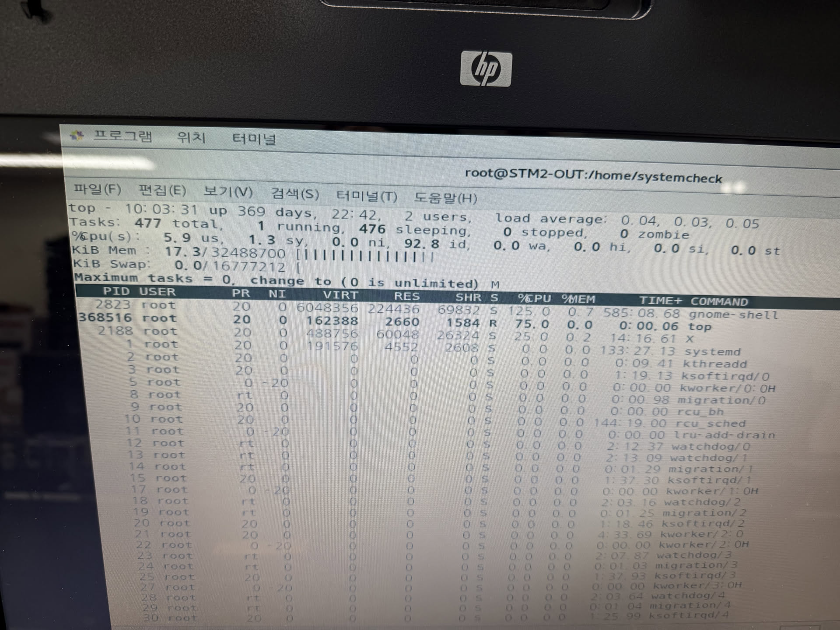Open the 프로그램 applications menu
This screenshot has width=840, height=630.
pos(122,136)
